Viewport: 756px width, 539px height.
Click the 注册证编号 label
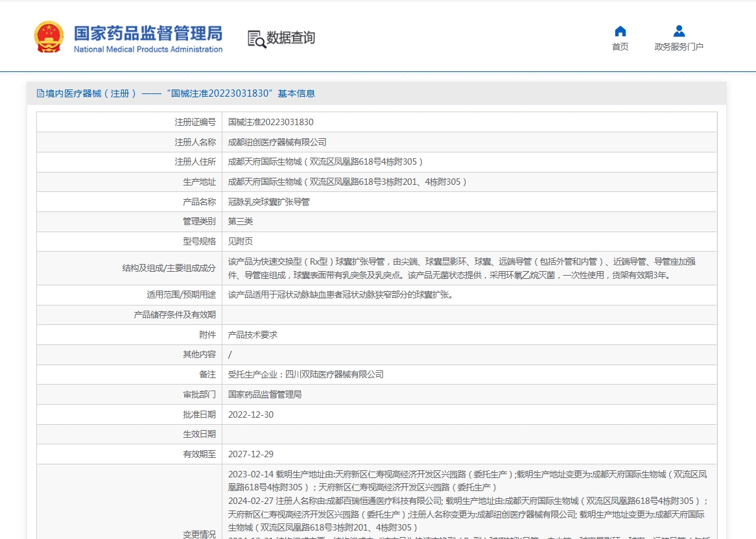pos(195,123)
